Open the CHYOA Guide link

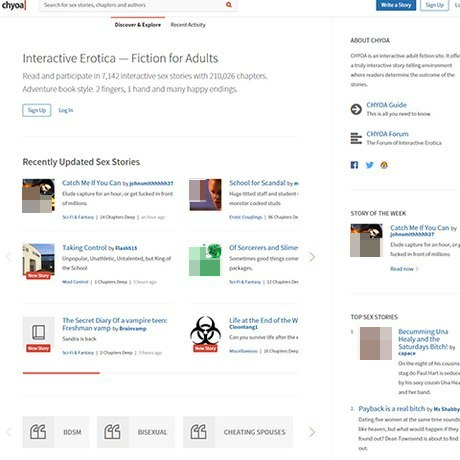click(x=386, y=105)
